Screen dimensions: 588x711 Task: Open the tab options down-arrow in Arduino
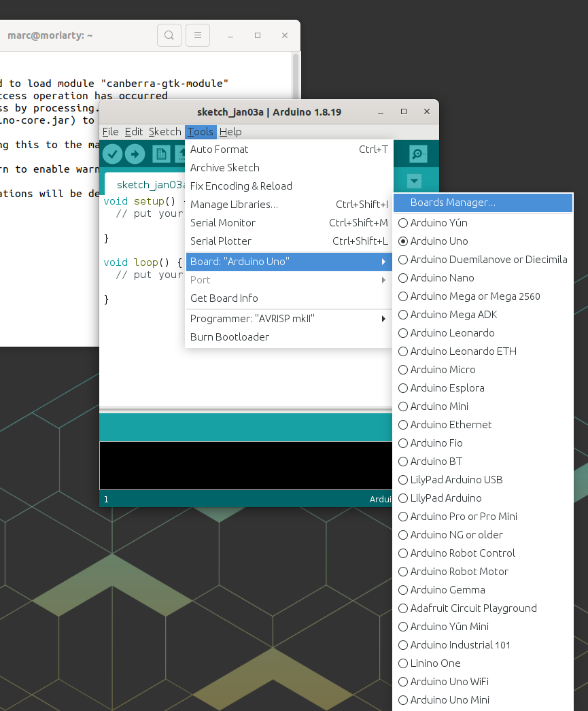(414, 181)
